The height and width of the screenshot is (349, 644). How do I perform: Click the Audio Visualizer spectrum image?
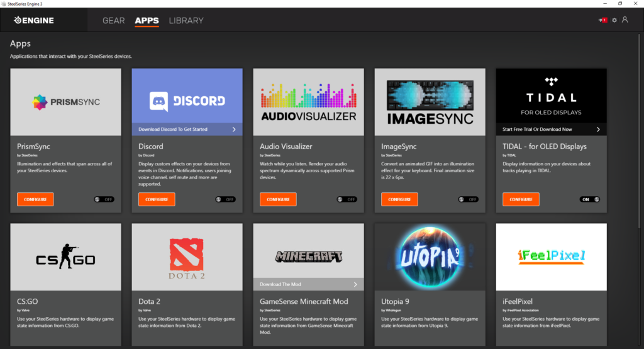pyautogui.click(x=308, y=101)
